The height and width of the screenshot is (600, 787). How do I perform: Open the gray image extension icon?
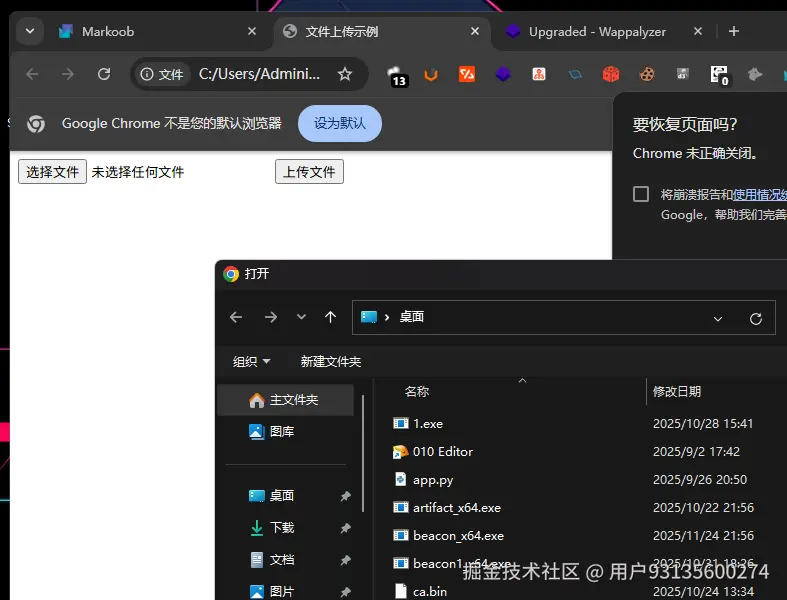click(683, 74)
